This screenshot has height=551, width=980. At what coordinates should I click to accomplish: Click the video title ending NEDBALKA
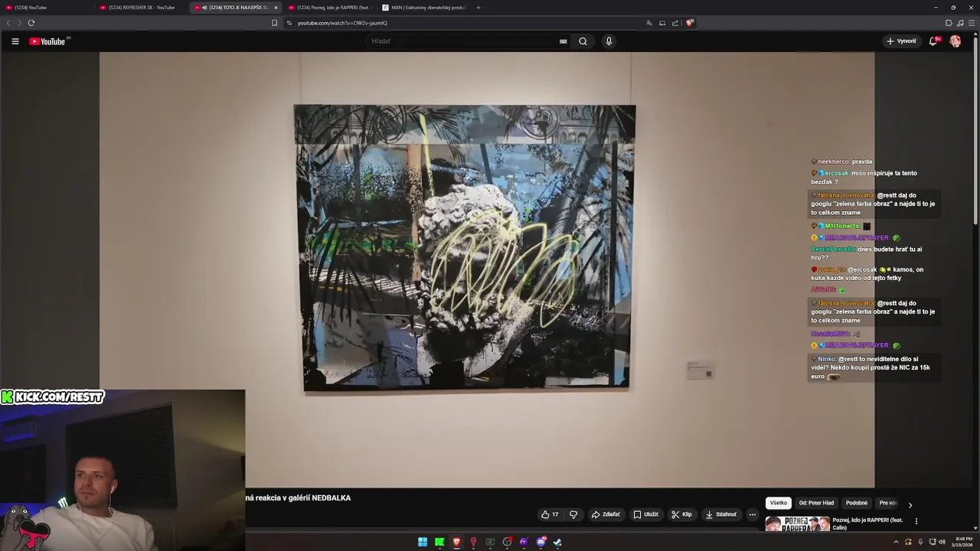(x=298, y=498)
